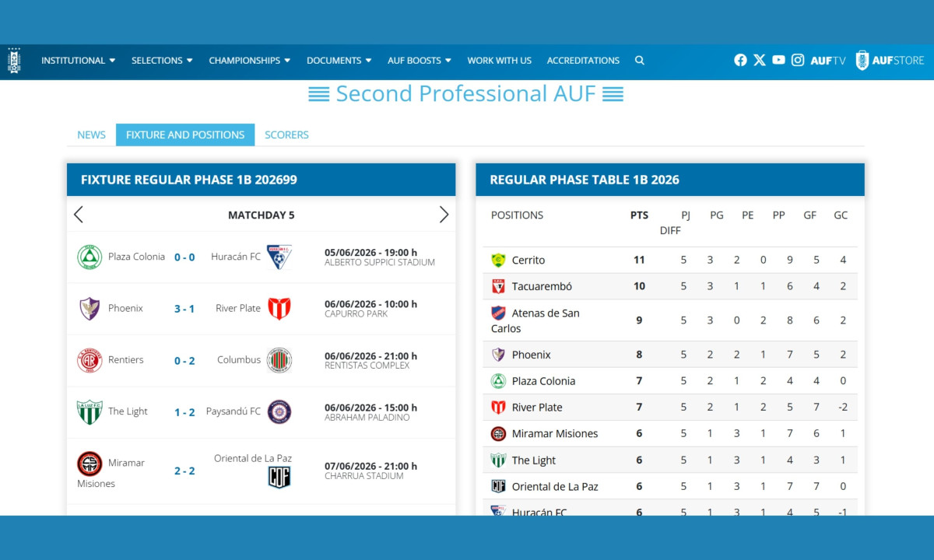Go to next matchday with right chevron
Image resolution: width=934 pixels, height=560 pixels.
click(x=444, y=215)
